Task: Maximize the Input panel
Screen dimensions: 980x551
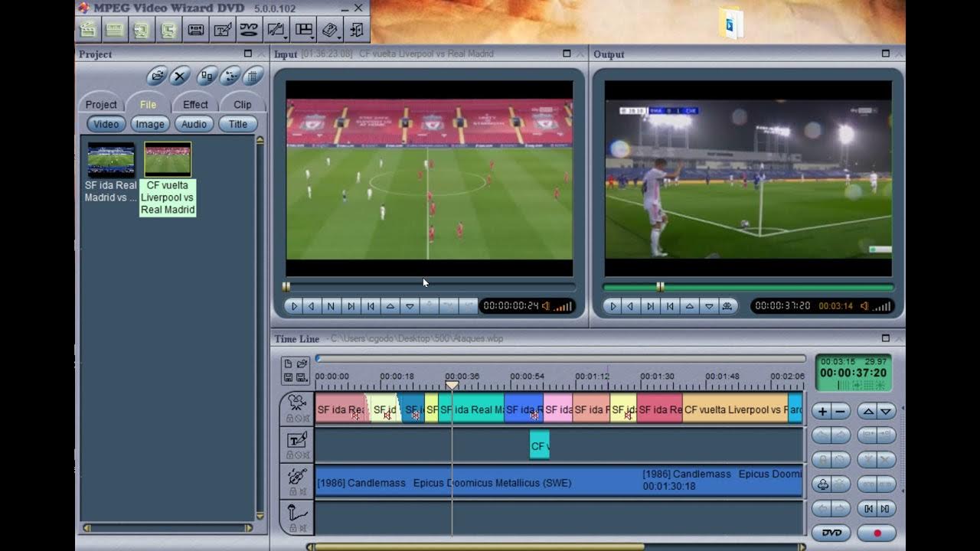Action: 567,54
